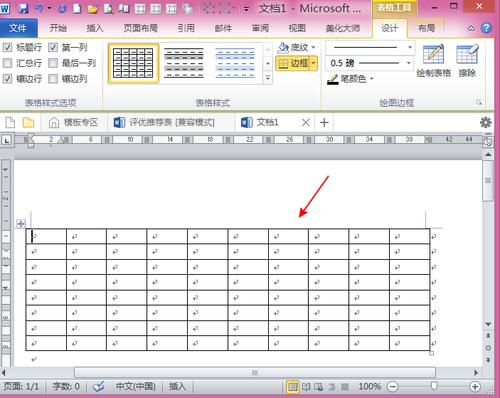Click the settings gear on the tab bar

486,123
